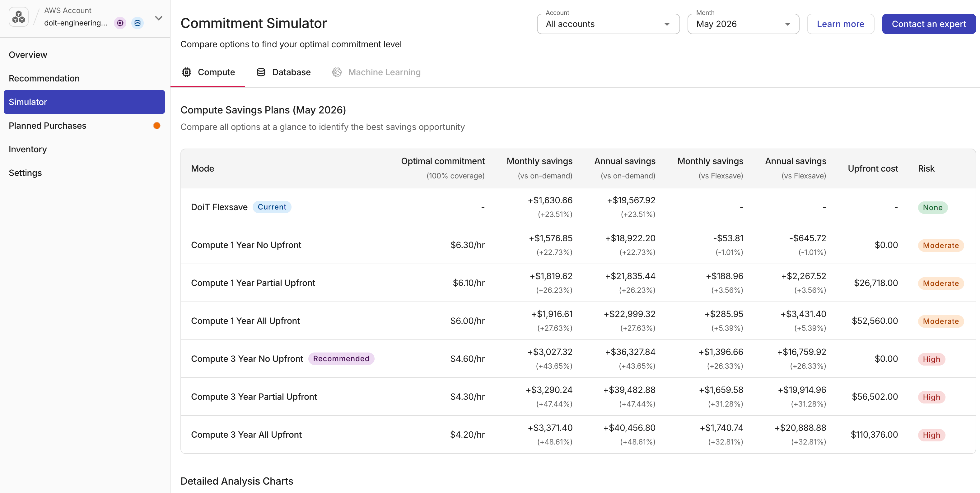Click the Compute tab chip icon
980x493 pixels.
tap(186, 72)
